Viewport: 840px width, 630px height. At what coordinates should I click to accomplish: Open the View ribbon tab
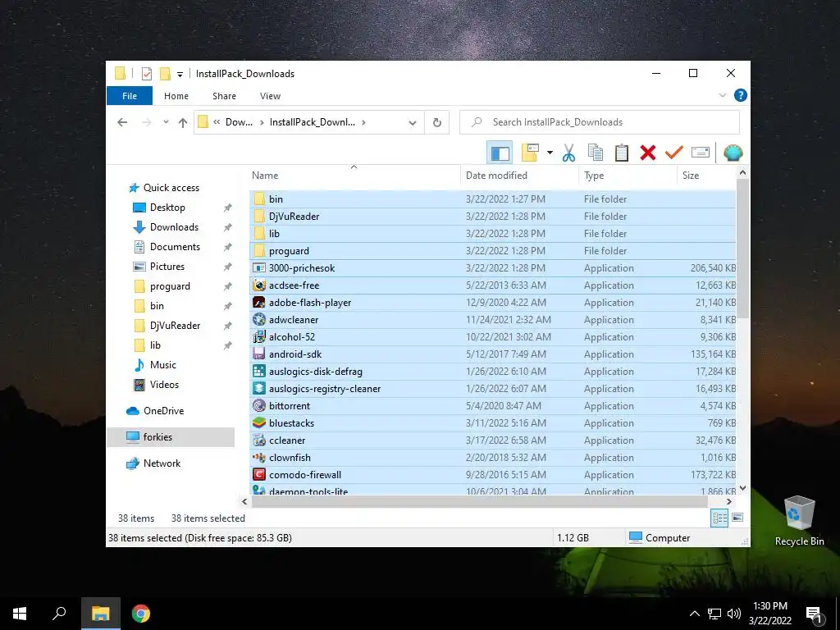coord(270,96)
